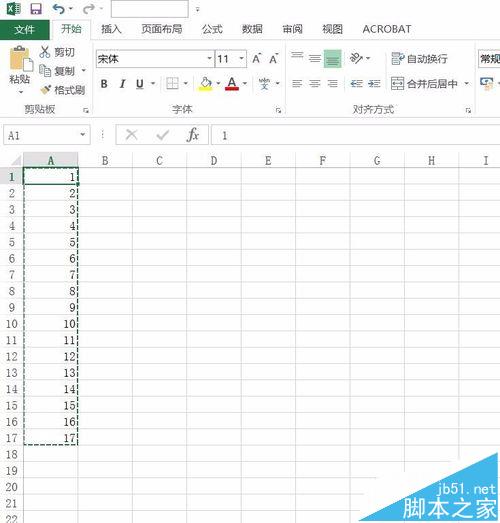Customize quick access toolbar dropdown

click(197, 9)
